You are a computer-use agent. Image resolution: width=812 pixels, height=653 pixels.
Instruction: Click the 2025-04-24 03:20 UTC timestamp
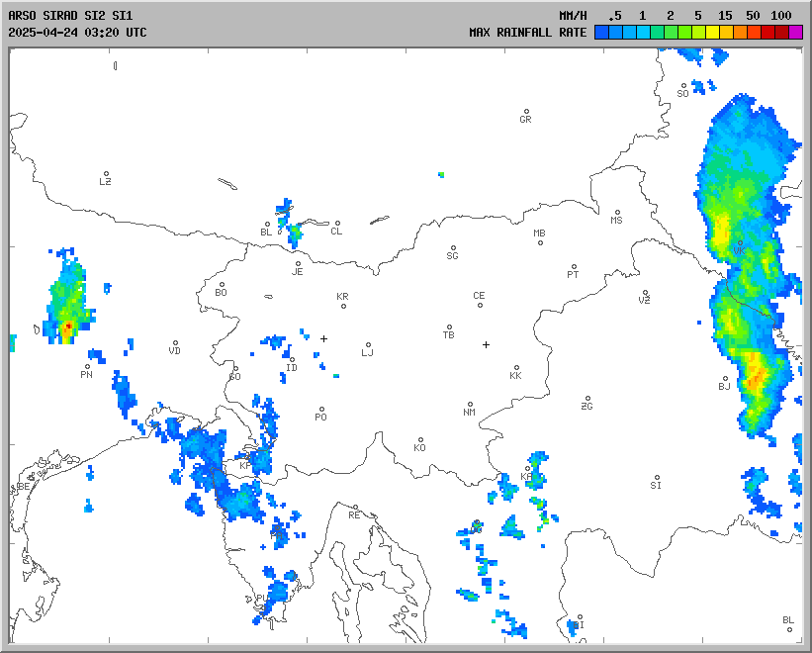(77, 32)
